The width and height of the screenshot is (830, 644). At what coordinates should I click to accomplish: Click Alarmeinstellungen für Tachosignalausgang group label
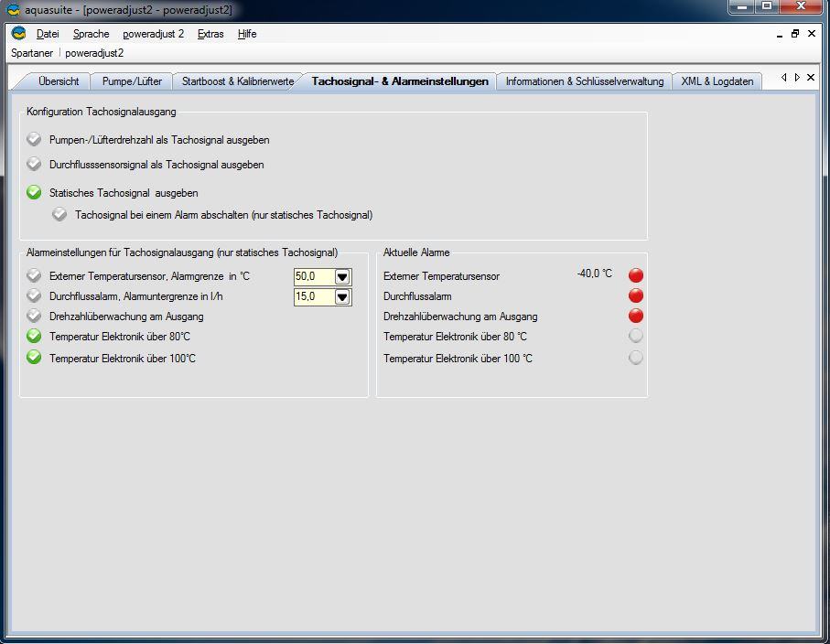[182, 252]
